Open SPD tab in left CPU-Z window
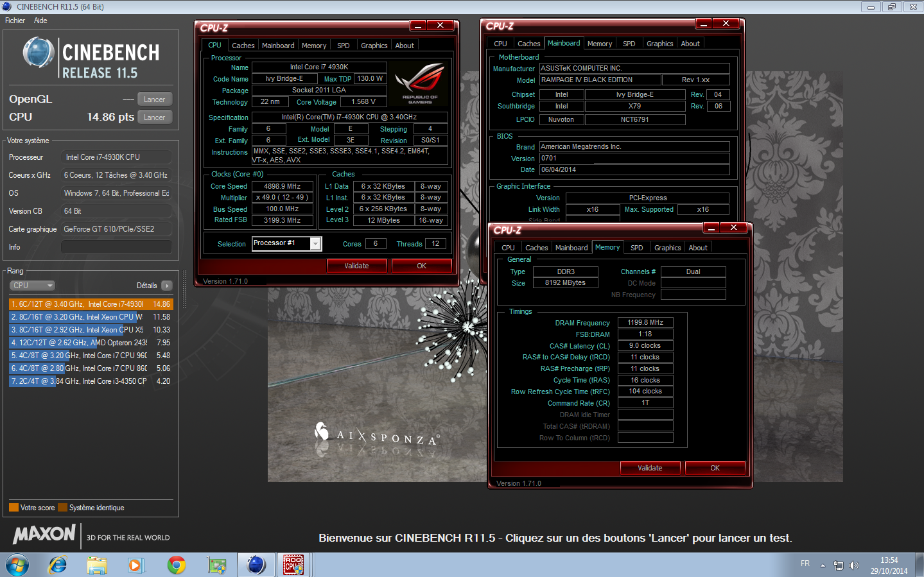 pos(344,46)
